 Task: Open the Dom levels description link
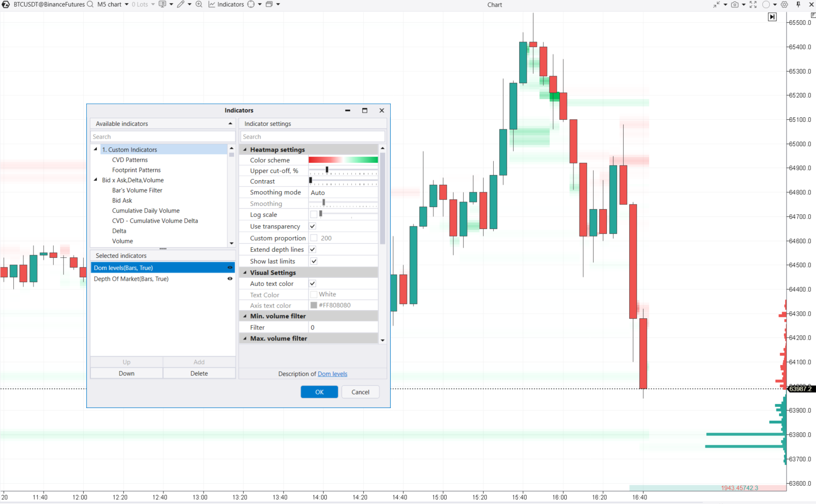click(x=332, y=374)
